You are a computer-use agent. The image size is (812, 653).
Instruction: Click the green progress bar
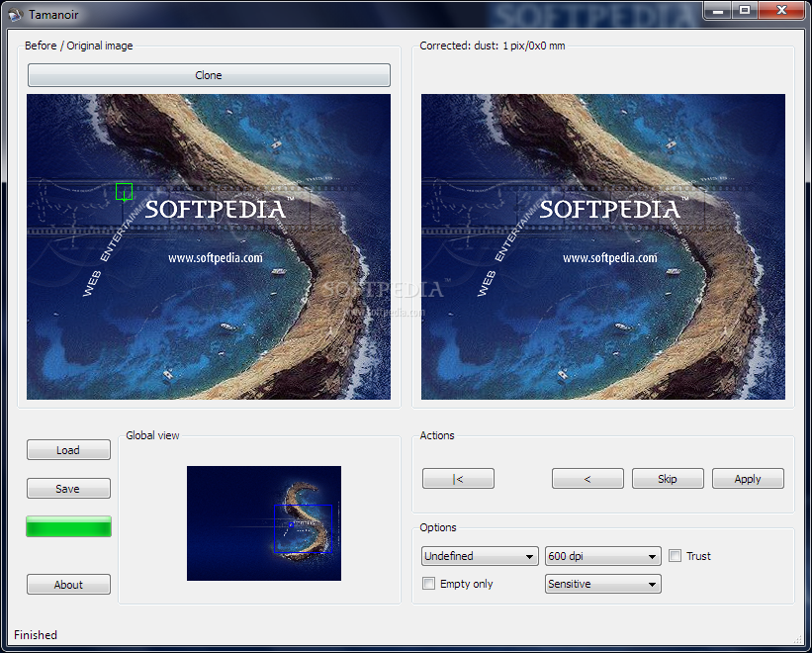point(69,526)
